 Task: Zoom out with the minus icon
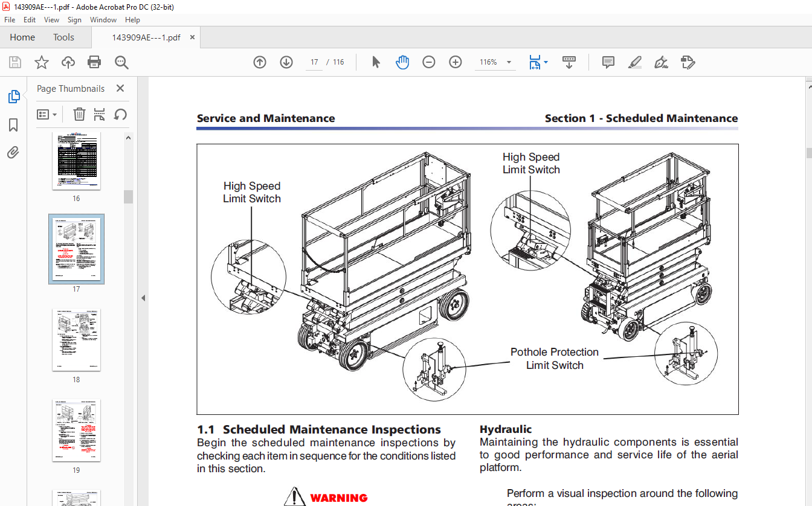click(x=429, y=62)
